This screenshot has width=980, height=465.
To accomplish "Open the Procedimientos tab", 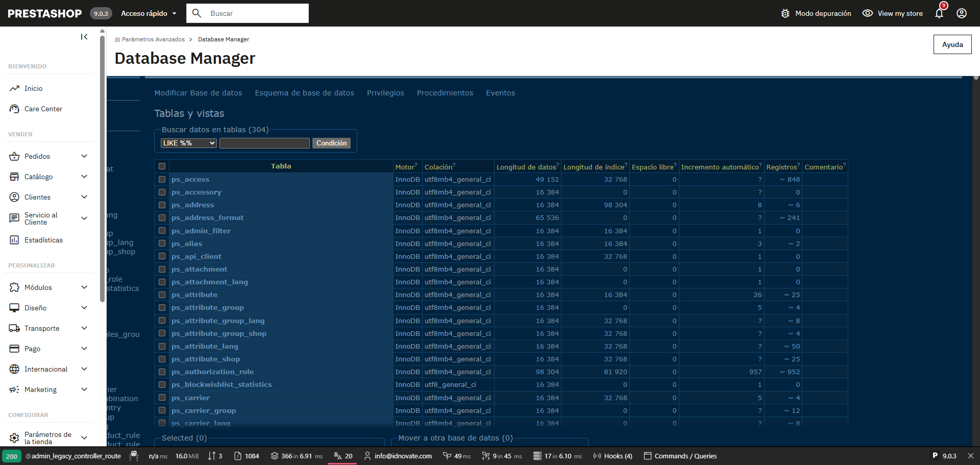I will (445, 93).
